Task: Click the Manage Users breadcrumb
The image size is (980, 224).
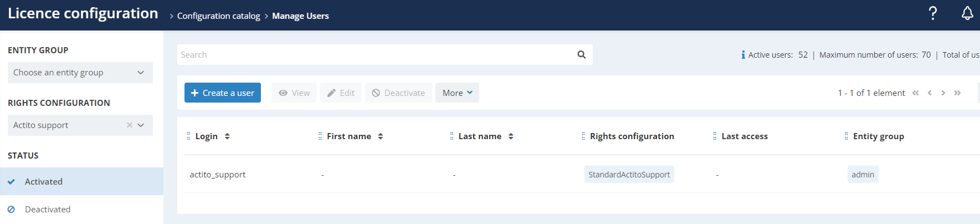Action: point(300,16)
